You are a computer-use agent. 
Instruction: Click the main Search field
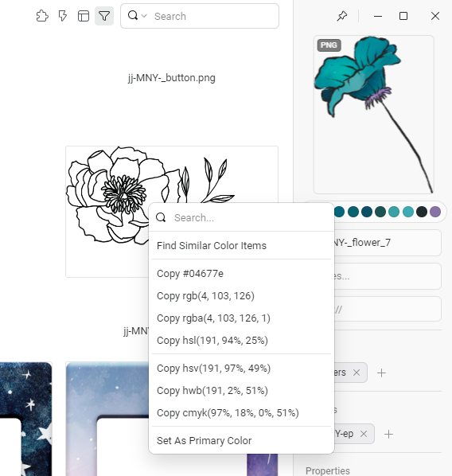(200, 16)
